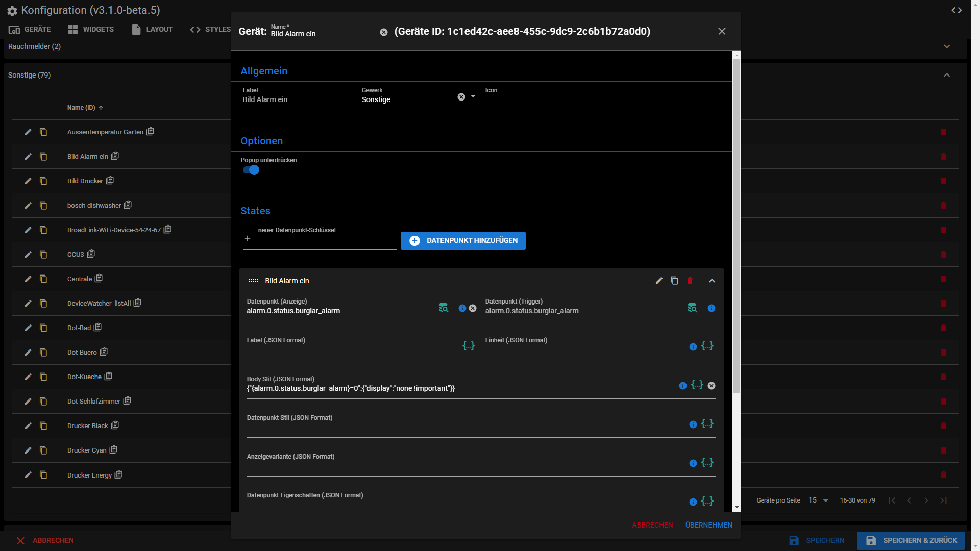
Task: Expand the Rauchmelder (2) group
Action: click(947, 46)
